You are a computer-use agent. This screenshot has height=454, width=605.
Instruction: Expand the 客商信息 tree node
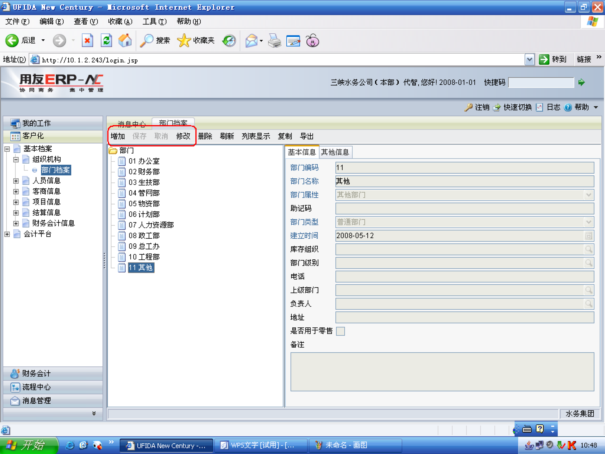point(16,191)
